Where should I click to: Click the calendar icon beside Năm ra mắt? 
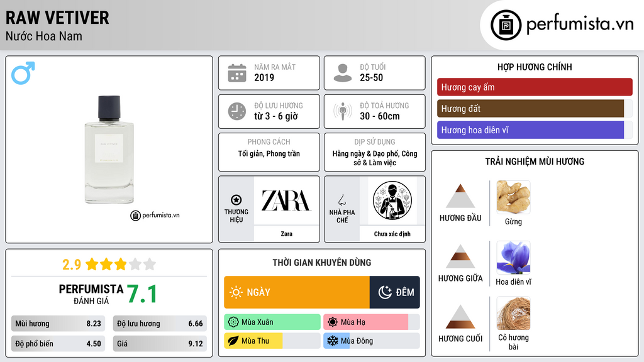click(x=237, y=73)
